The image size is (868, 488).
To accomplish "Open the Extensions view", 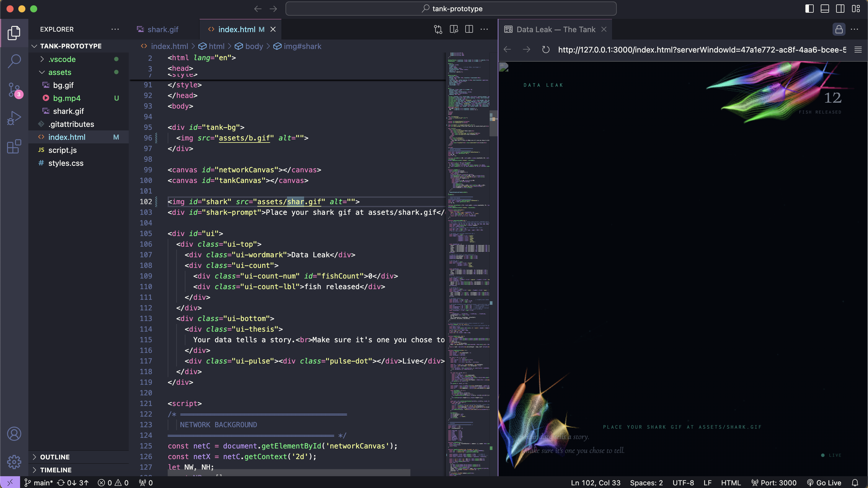I will click(x=14, y=147).
